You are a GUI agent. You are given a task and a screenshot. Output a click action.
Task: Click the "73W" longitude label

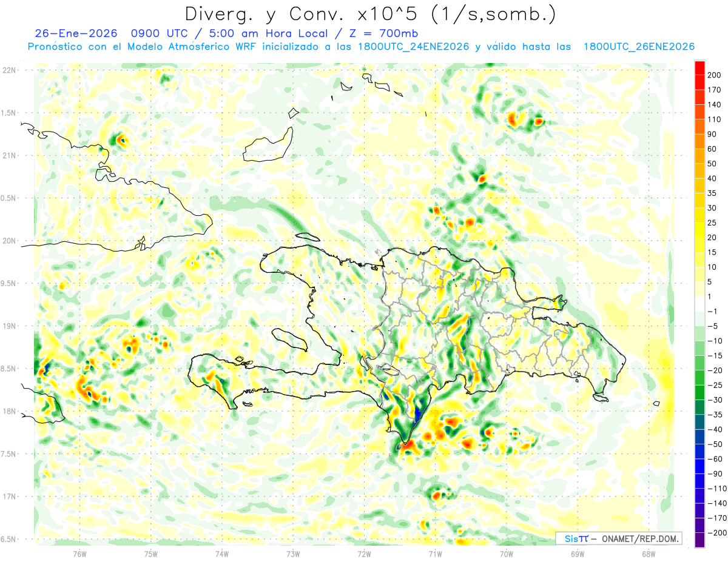click(293, 554)
